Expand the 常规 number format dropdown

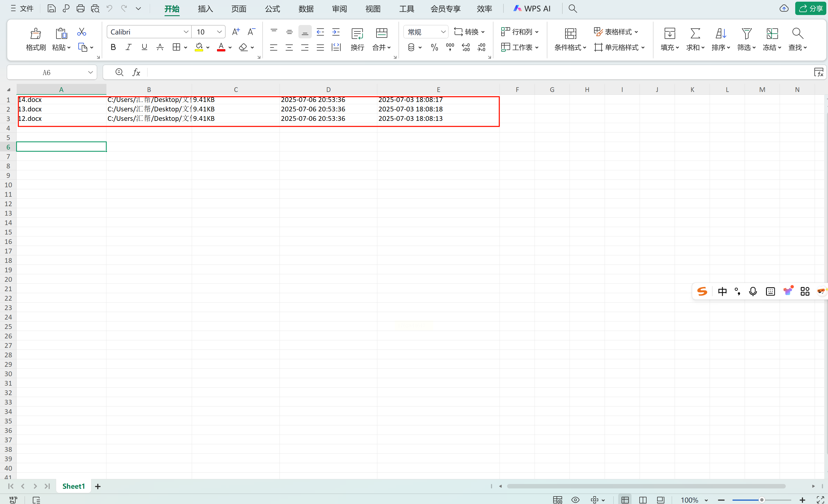pos(443,32)
